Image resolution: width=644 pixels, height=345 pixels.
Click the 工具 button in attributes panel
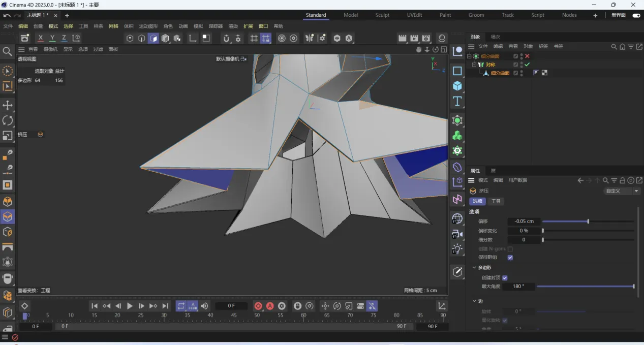tap(496, 201)
